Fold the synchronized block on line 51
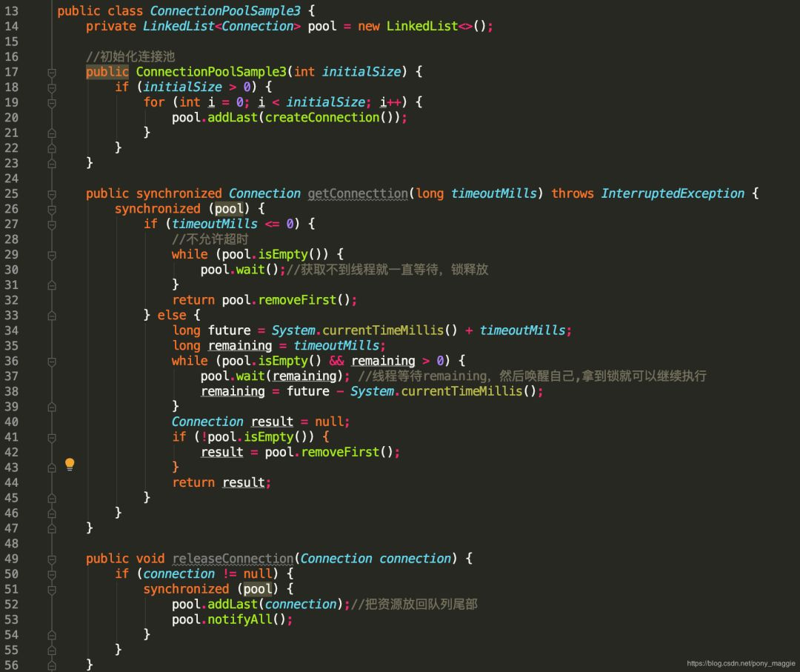 click(52, 589)
